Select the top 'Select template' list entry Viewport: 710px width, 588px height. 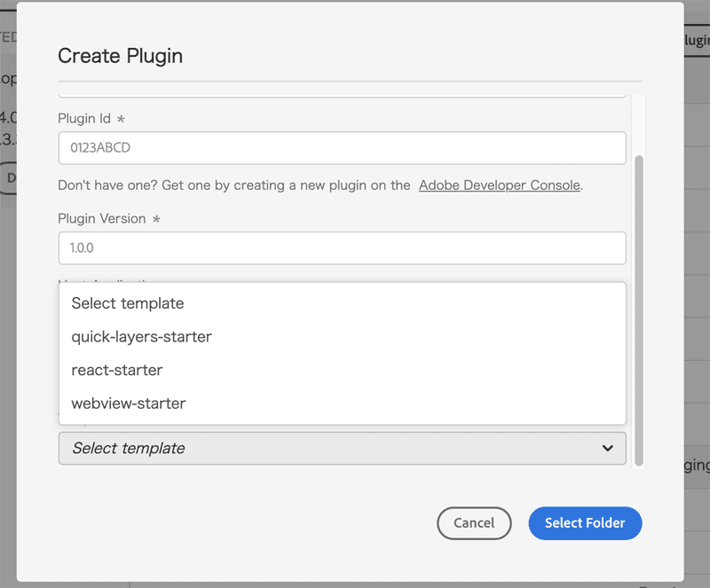128,303
